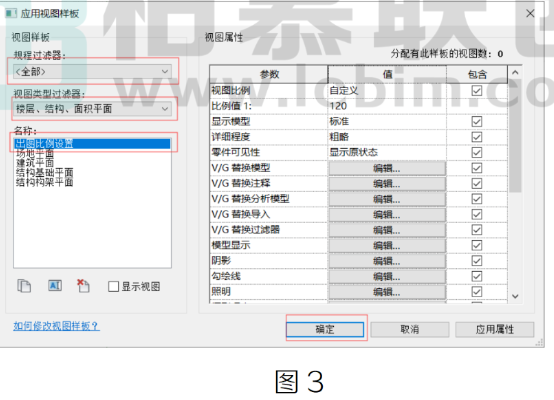The width and height of the screenshot is (554, 400).
Task: Uncheck include box for V/G 替换过滤器
Action: pos(477,230)
